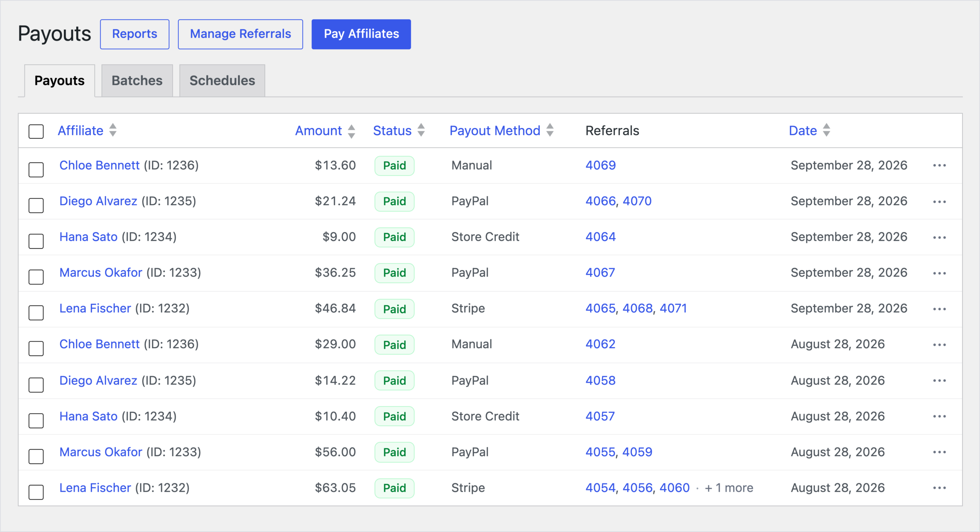Open referral 4064
The width and height of the screenshot is (980, 532).
point(601,237)
